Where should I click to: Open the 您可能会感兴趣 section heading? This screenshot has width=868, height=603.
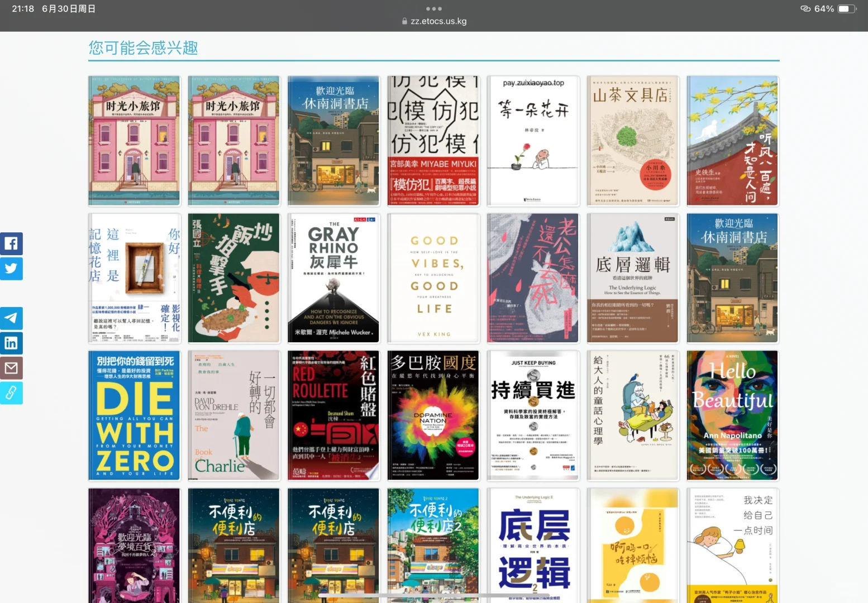click(143, 48)
